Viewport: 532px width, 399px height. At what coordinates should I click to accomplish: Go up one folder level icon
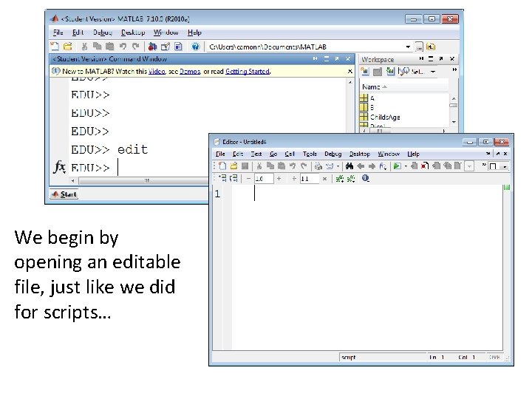coord(431,47)
